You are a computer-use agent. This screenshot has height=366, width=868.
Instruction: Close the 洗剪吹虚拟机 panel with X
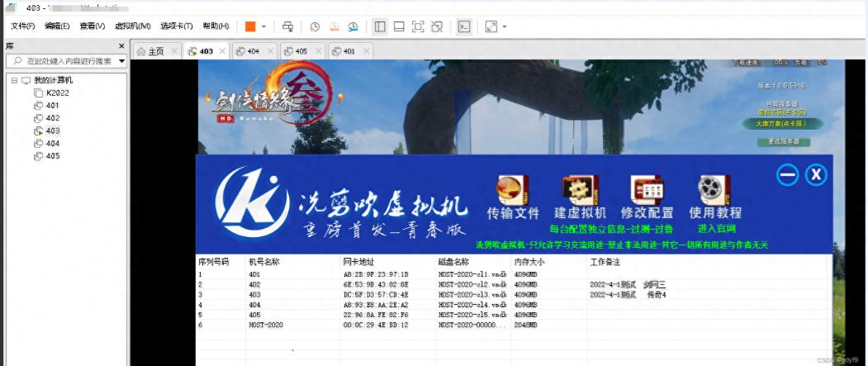[816, 175]
